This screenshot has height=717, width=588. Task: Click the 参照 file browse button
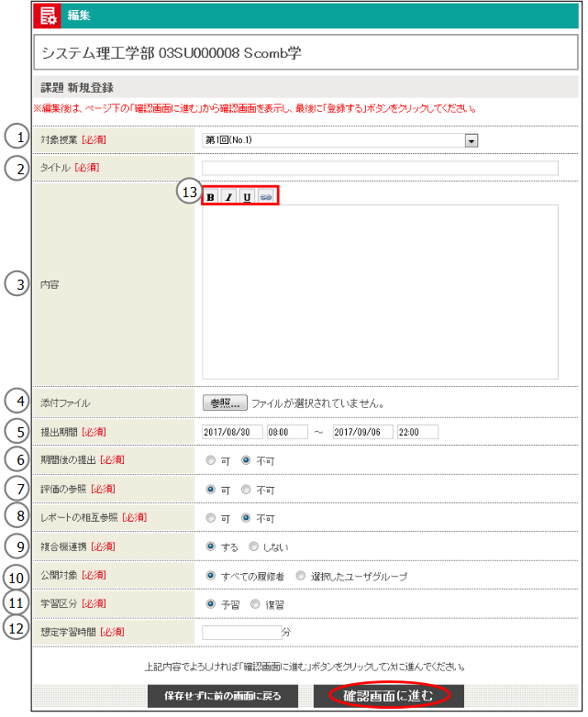(x=224, y=402)
